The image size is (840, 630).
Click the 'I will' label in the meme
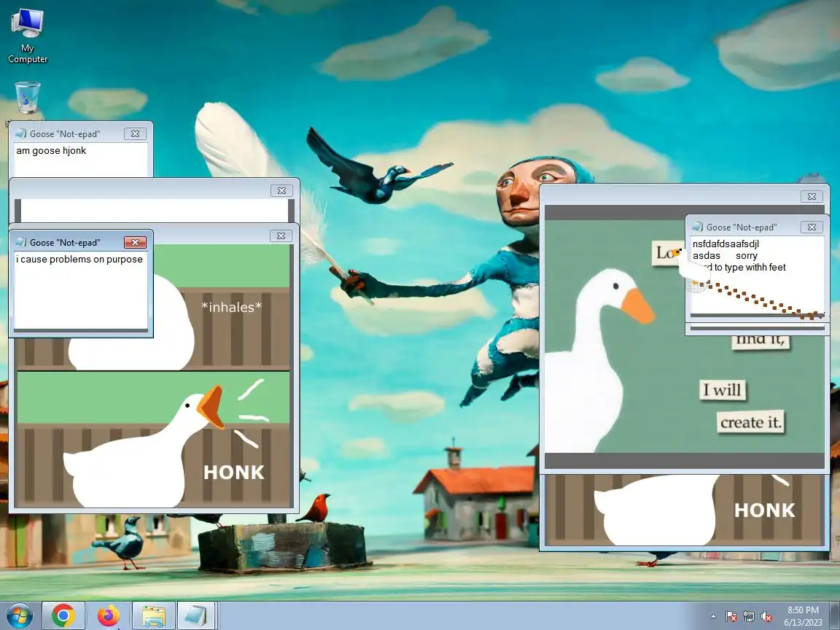tap(722, 389)
